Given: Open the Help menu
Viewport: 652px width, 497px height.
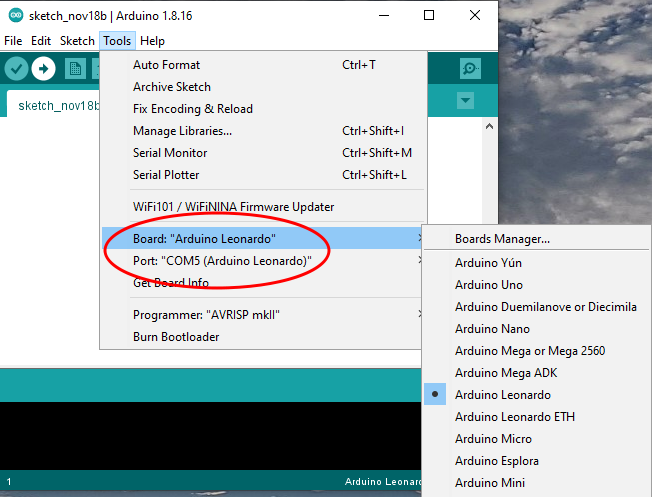Looking at the screenshot, I should pos(152,41).
